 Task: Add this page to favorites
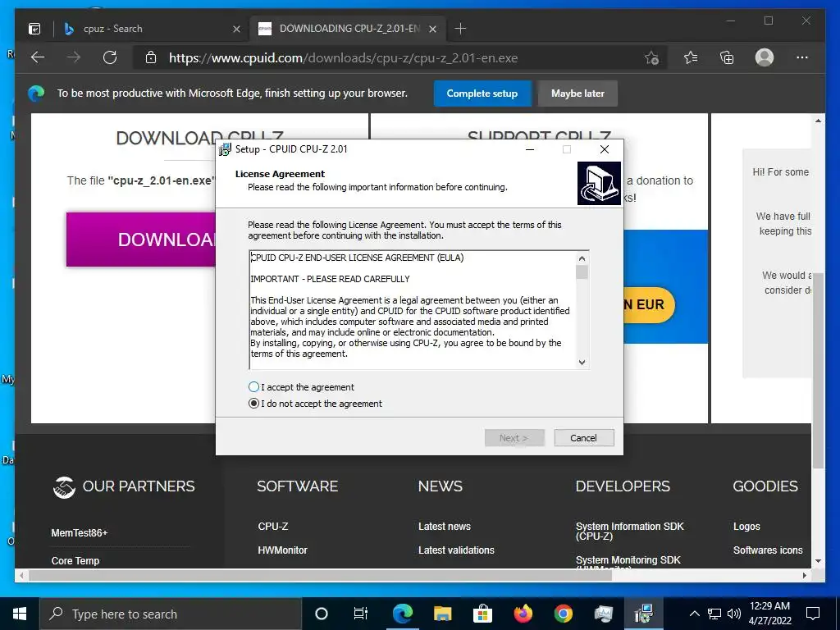click(x=651, y=57)
